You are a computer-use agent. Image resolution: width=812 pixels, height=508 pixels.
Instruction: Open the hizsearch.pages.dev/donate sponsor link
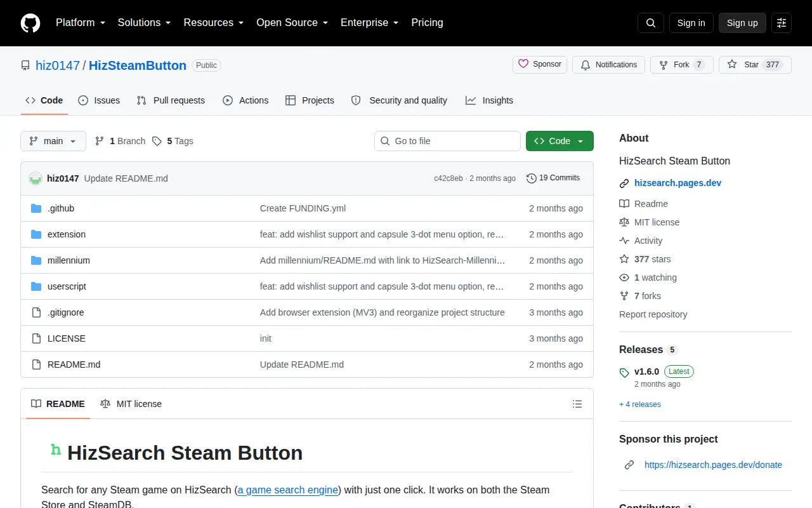coord(713,465)
